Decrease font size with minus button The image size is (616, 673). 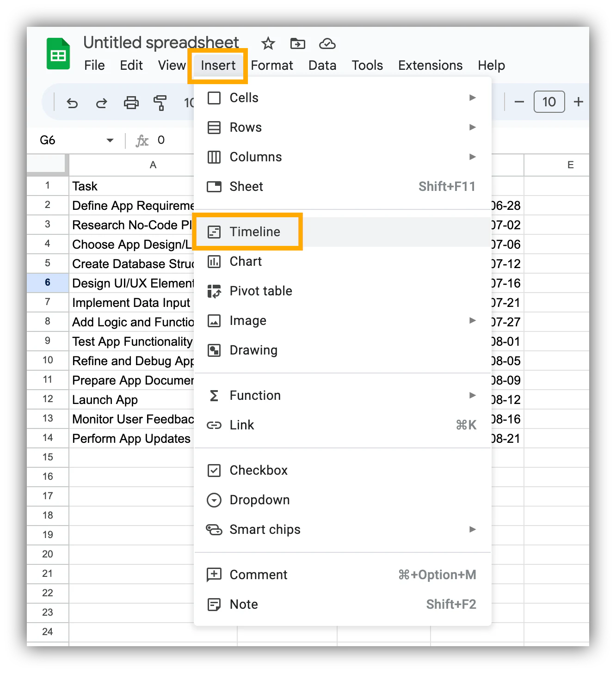click(x=519, y=102)
